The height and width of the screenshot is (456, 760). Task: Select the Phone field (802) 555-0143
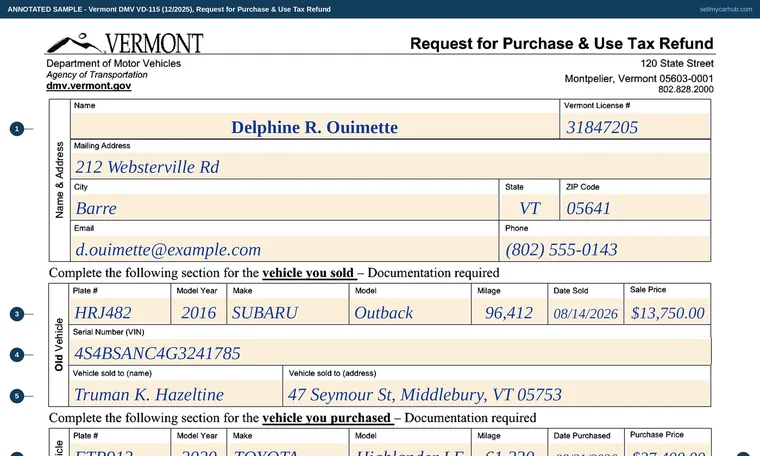[605, 249]
